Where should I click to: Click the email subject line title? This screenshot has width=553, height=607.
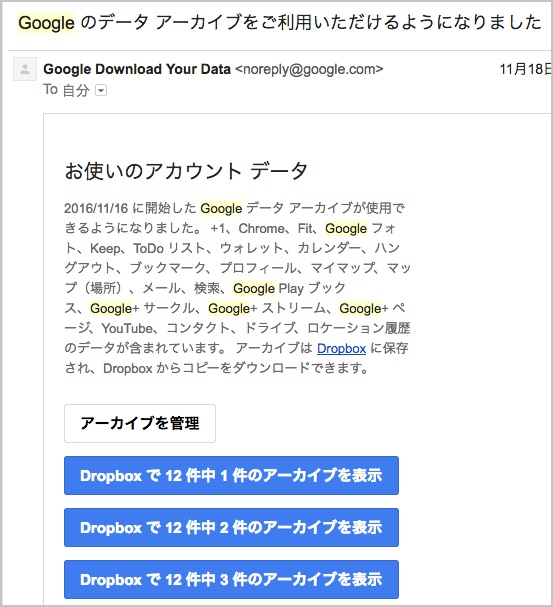click(279, 22)
